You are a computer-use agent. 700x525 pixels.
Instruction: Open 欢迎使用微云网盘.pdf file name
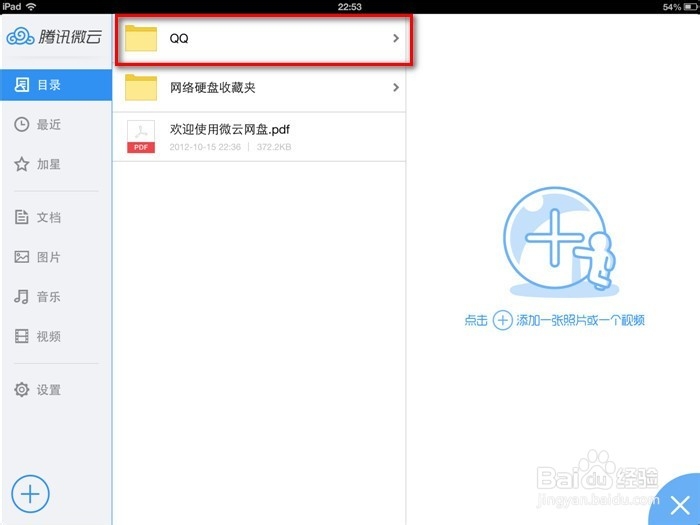click(x=229, y=130)
